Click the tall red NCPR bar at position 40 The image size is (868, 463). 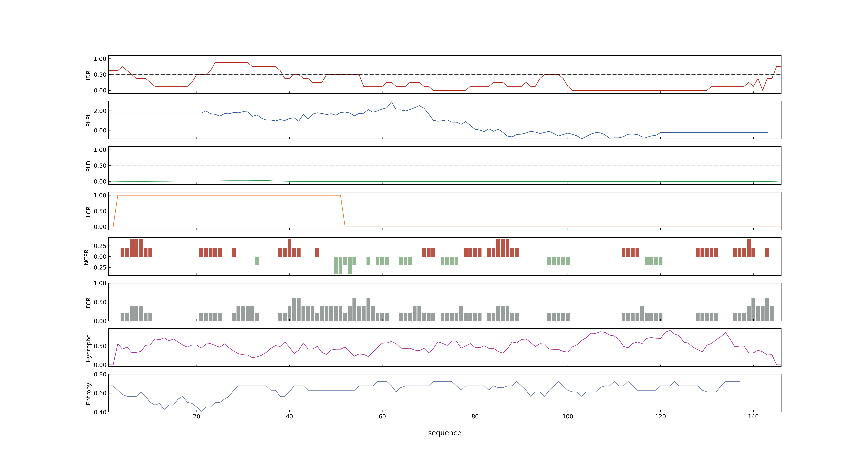click(x=289, y=248)
